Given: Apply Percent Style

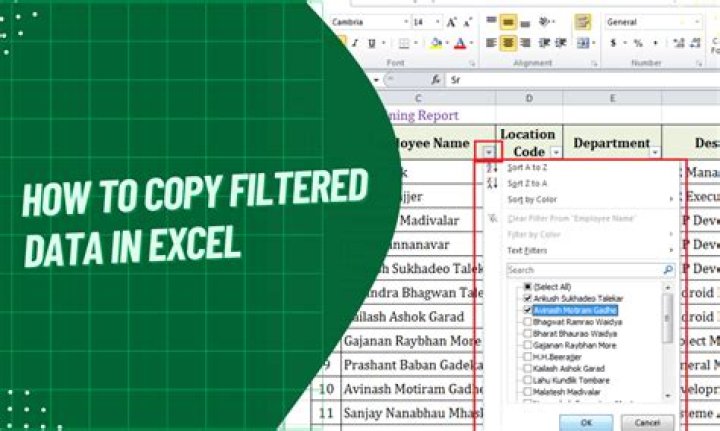Looking at the screenshot, I should click(638, 43).
